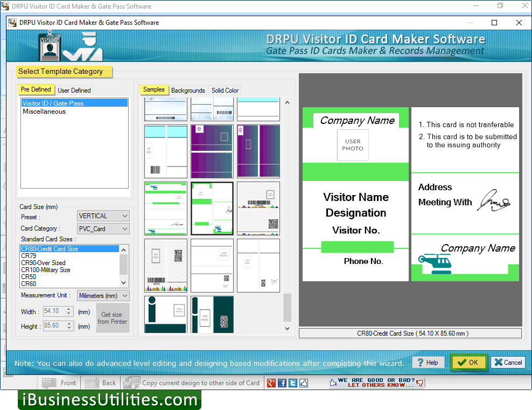Click the visitor badge logo in header
Screen dimensions: 532x410
pos(50,46)
